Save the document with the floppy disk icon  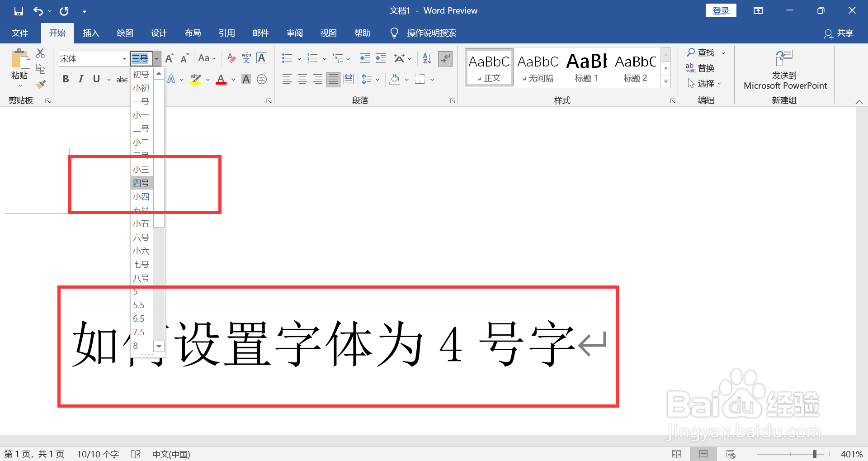tap(19, 11)
